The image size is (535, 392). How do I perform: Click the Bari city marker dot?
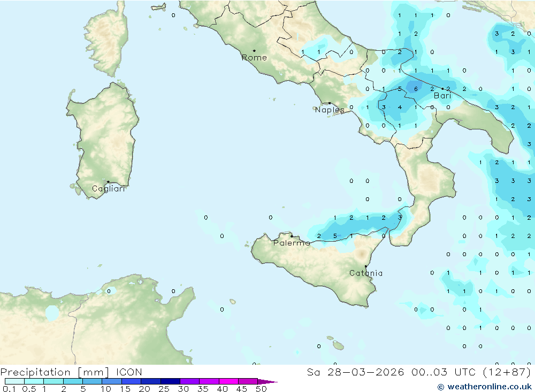tap(443, 89)
